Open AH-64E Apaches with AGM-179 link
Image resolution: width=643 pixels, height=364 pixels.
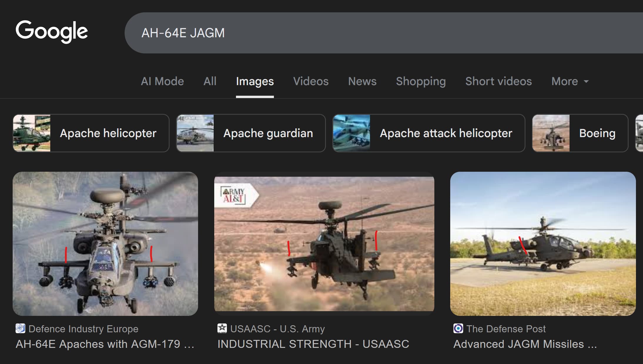coord(105,344)
